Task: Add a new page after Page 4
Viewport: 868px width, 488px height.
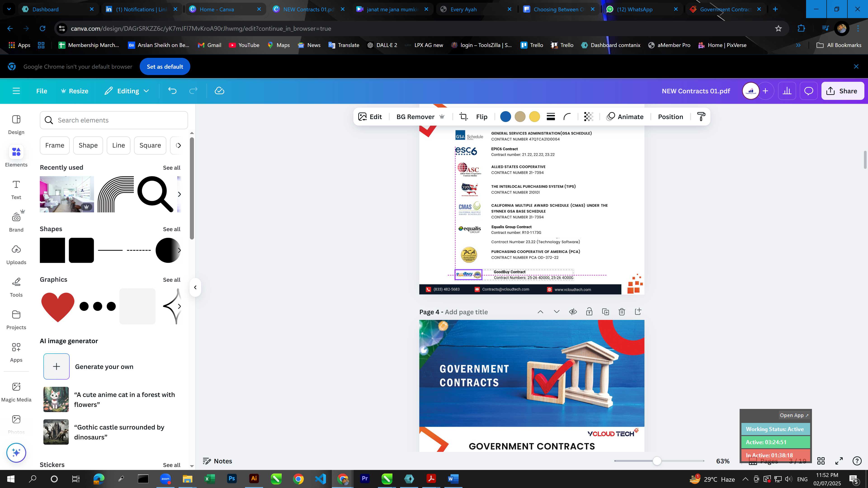Action: coord(638,312)
